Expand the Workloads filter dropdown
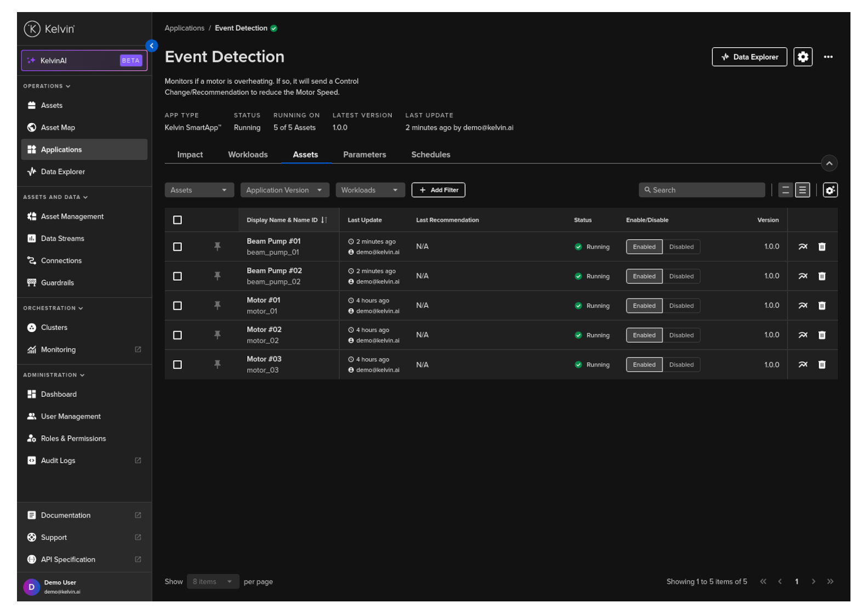The height and width of the screenshot is (614, 868). pos(369,190)
